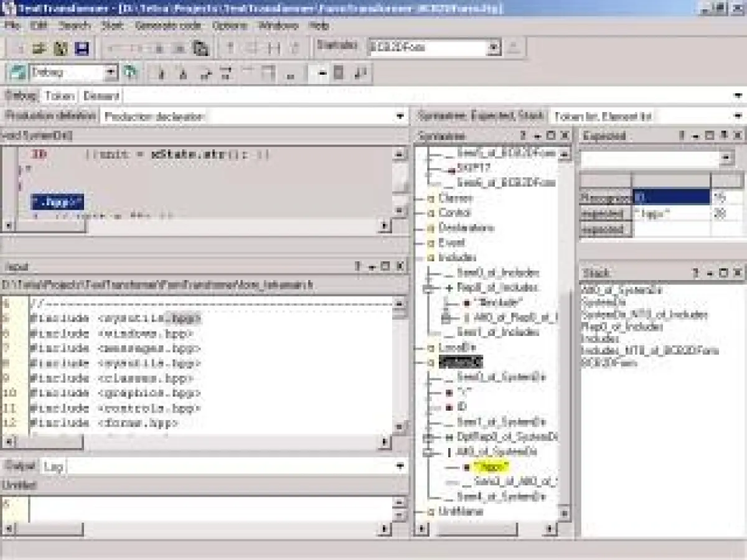Select the Save file icon

[x=81, y=47]
